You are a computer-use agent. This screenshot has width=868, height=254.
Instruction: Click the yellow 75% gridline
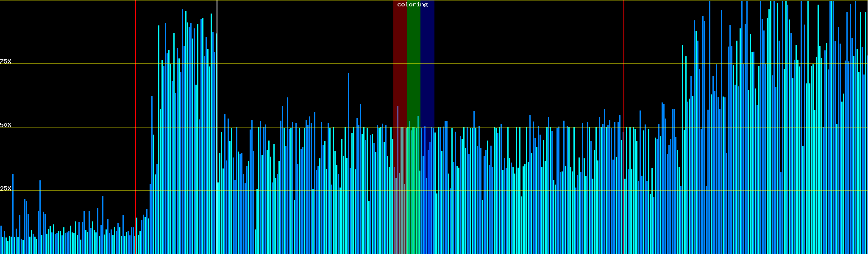509,64
